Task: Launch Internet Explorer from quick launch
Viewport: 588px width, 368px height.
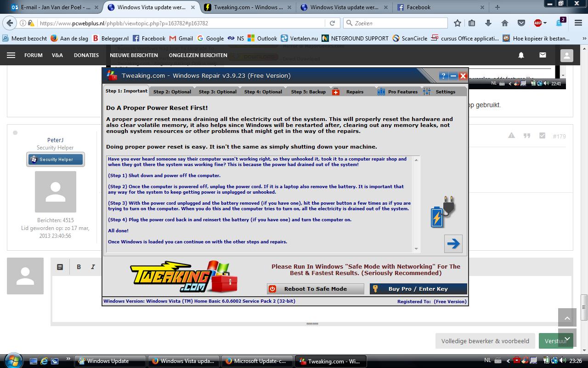Action: pyautogui.click(x=44, y=361)
